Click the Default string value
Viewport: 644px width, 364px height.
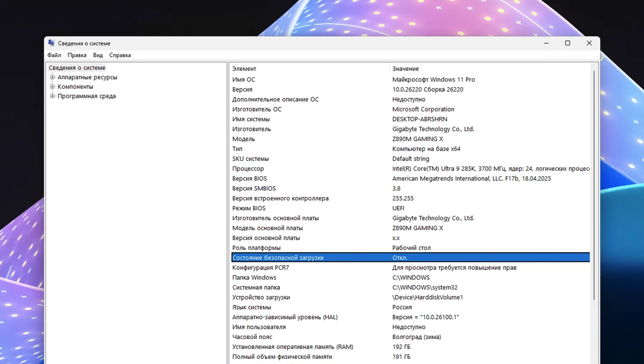[410, 158]
